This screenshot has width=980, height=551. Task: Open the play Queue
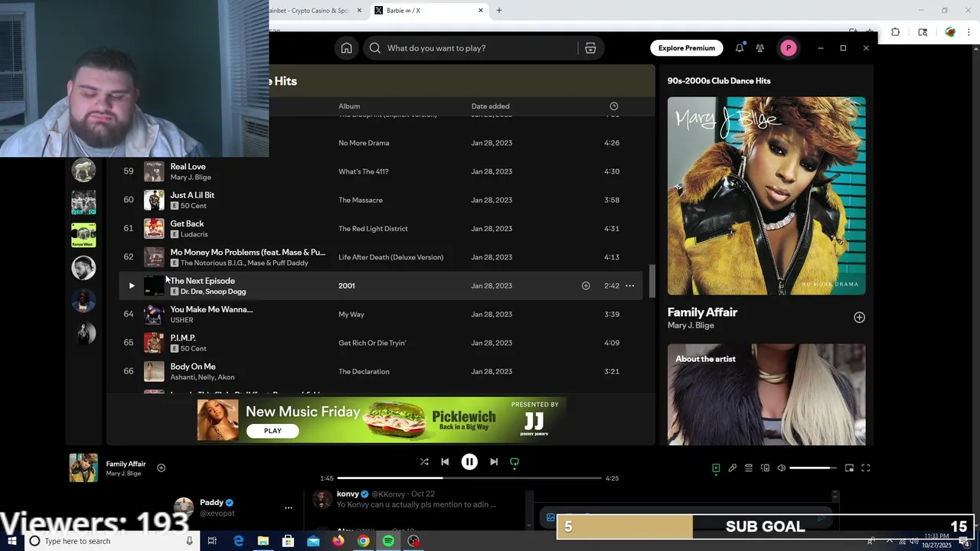(749, 468)
